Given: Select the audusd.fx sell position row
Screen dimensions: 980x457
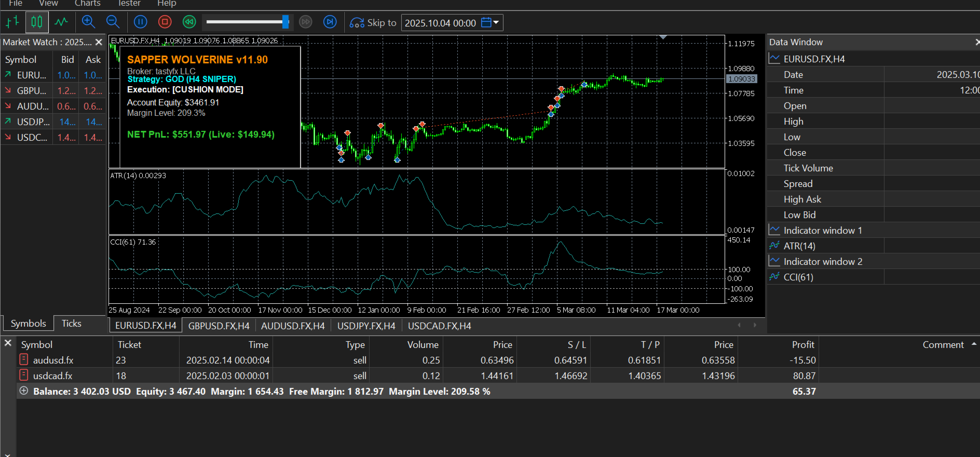Looking at the screenshot, I should 53,360.
